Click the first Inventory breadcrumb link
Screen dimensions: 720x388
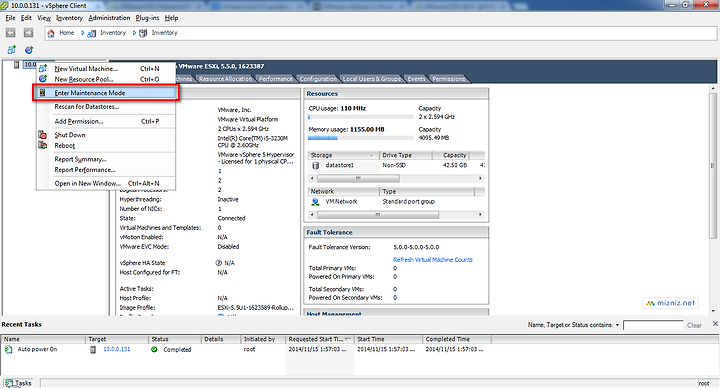(112, 33)
